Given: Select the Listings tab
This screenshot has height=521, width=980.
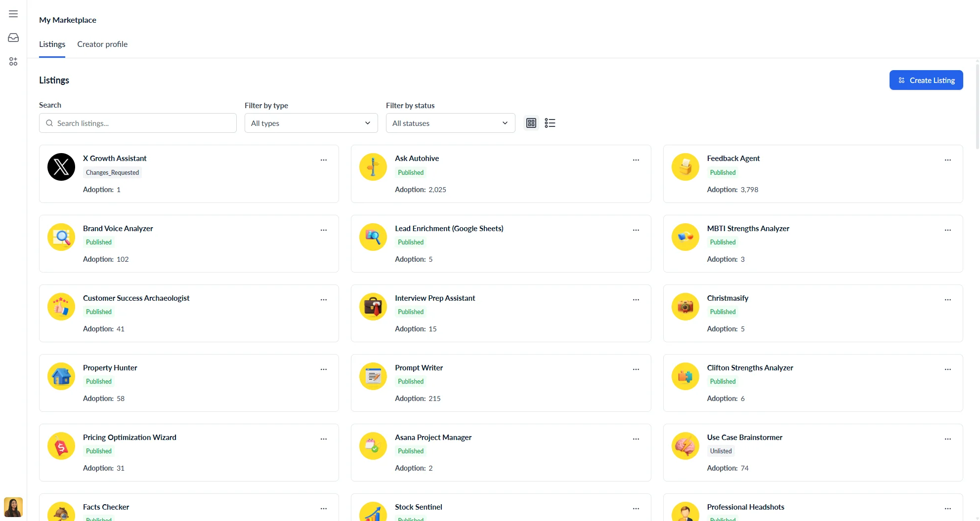Looking at the screenshot, I should [x=51, y=44].
